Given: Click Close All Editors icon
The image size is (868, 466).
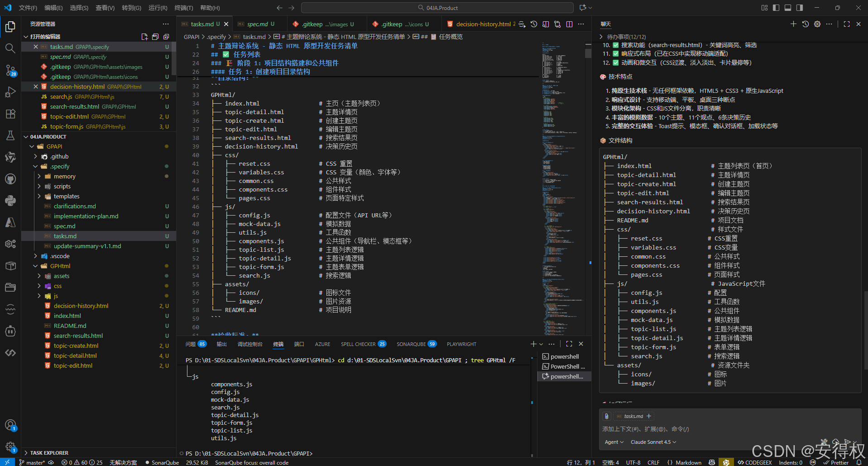Looking at the screenshot, I should pyautogui.click(x=166, y=37).
